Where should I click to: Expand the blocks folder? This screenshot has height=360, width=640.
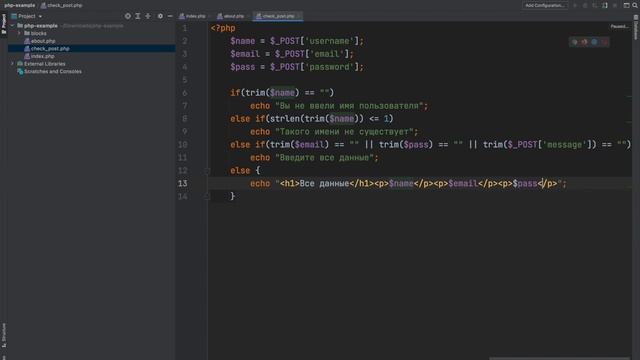point(19,33)
